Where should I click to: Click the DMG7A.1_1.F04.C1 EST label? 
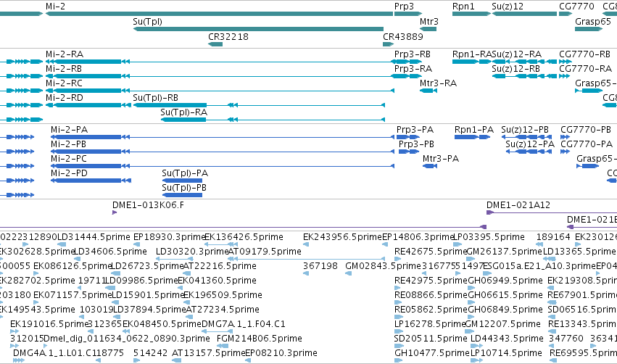coord(244,324)
